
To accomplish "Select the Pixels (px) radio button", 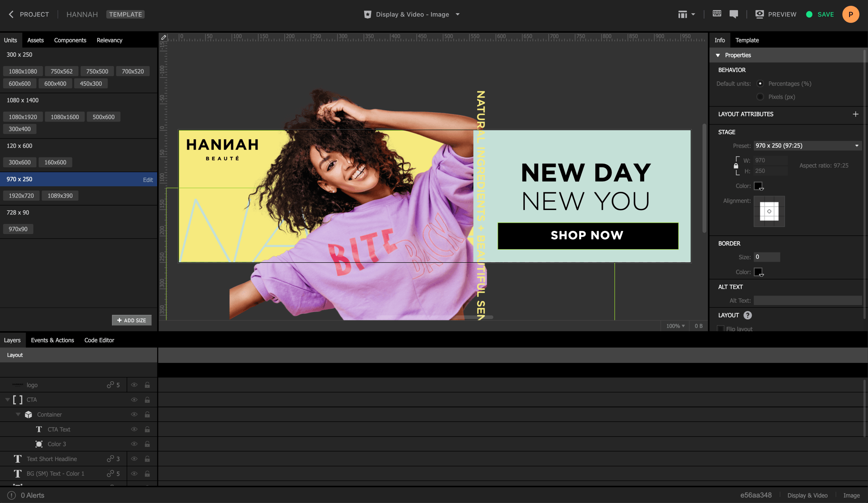I will coord(760,97).
